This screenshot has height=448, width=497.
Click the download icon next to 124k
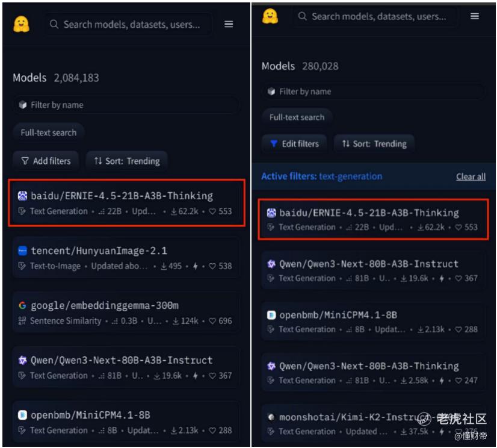pos(176,321)
